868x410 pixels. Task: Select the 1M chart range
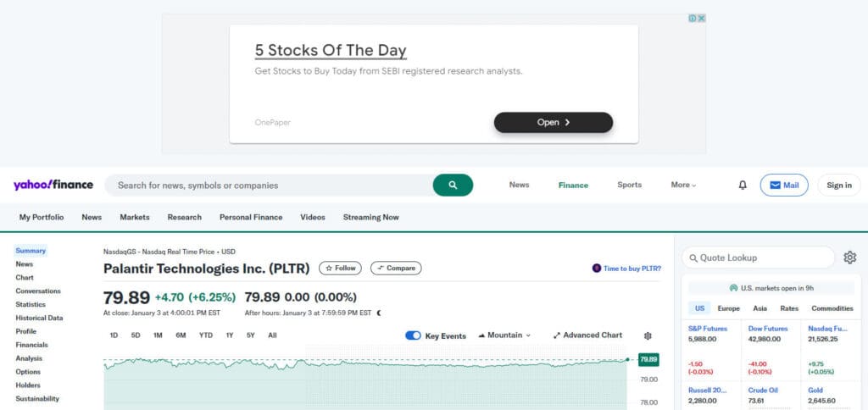tap(158, 335)
